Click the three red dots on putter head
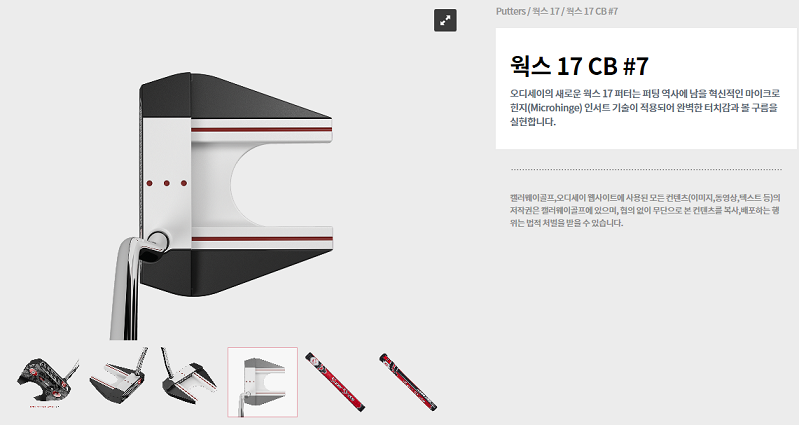The width and height of the screenshot is (799, 425). (x=167, y=183)
